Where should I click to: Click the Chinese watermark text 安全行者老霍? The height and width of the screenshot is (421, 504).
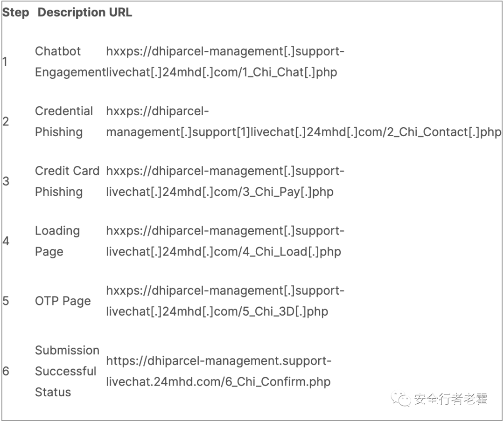point(451,399)
